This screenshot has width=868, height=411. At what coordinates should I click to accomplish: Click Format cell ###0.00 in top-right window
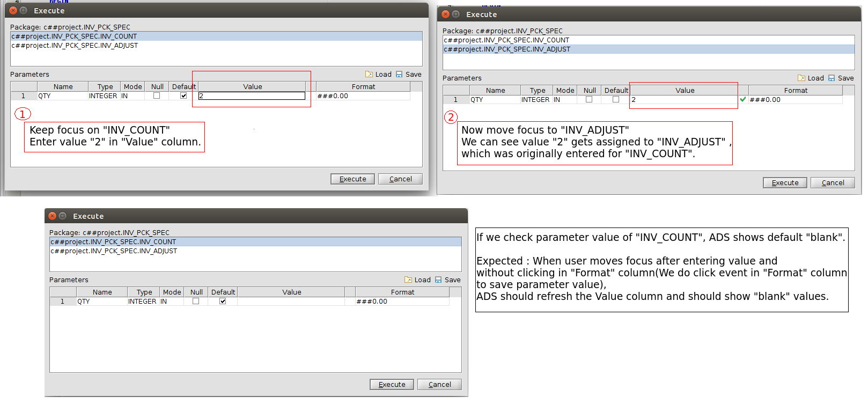coord(796,99)
